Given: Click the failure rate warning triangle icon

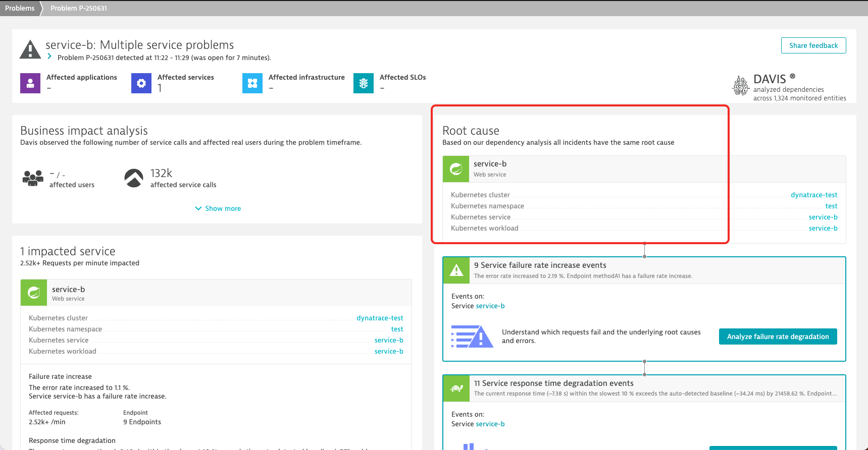Looking at the screenshot, I should pyautogui.click(x=456, y=270).
